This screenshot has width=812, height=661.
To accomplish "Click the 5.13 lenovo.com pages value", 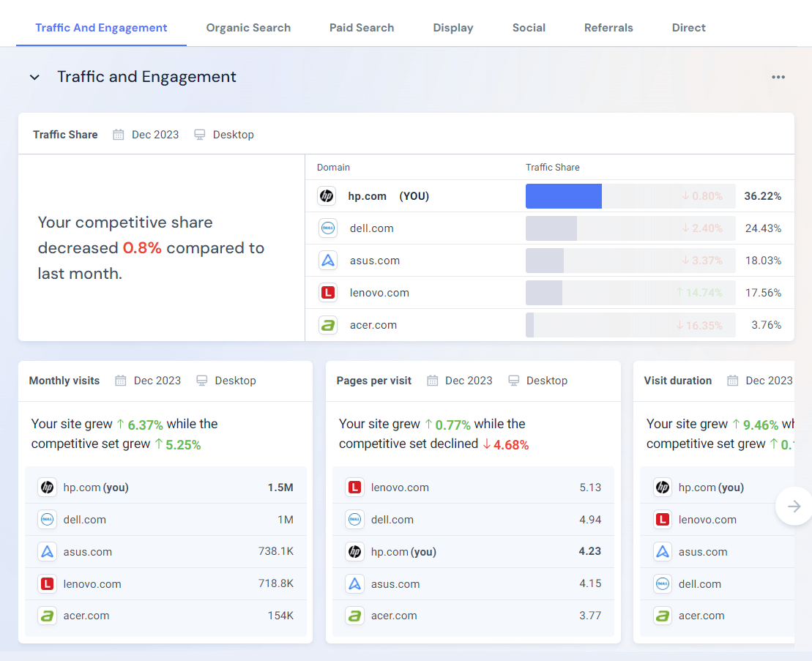I will [x=590, y=488].
